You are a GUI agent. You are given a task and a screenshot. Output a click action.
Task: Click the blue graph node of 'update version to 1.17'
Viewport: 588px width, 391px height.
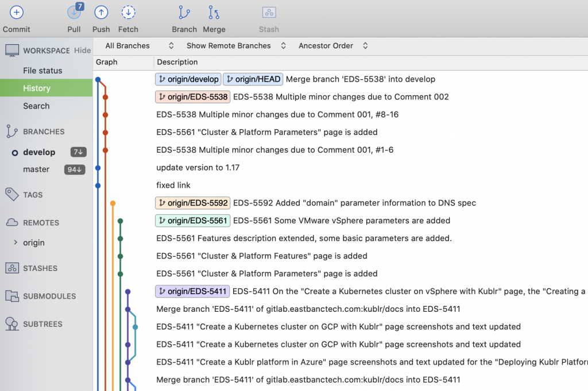pyautogui.click(x=98, y=168)
